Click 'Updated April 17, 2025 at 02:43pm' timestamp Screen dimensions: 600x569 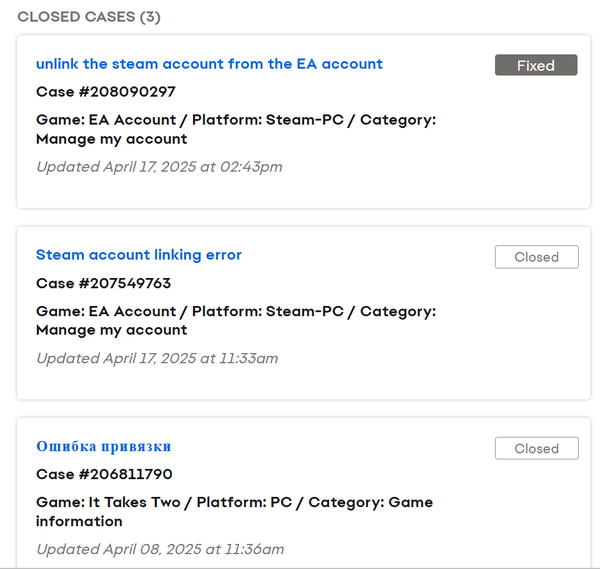point(159,167)
